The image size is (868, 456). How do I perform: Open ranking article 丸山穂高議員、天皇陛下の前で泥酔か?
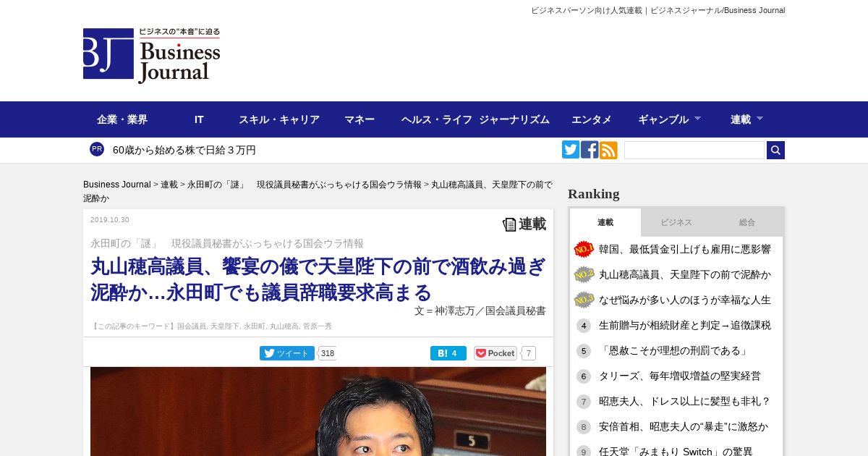(x=685, y=274)
